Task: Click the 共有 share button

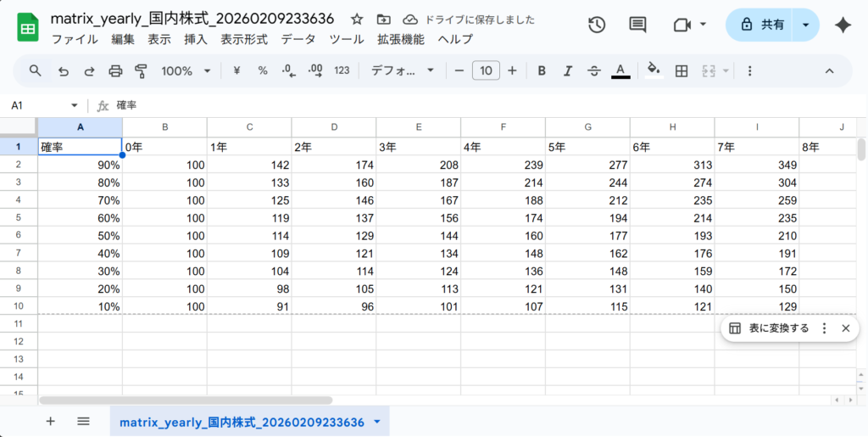Action: tap(760, 25)
